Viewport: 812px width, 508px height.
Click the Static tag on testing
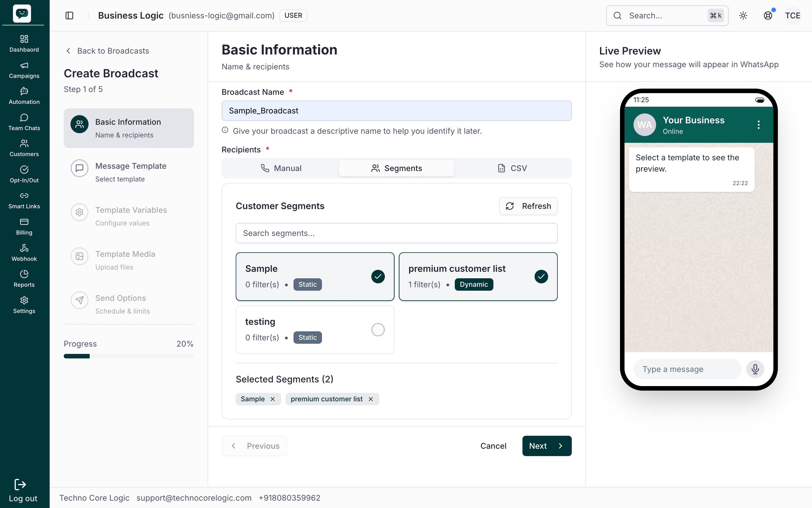coord(308,338)
